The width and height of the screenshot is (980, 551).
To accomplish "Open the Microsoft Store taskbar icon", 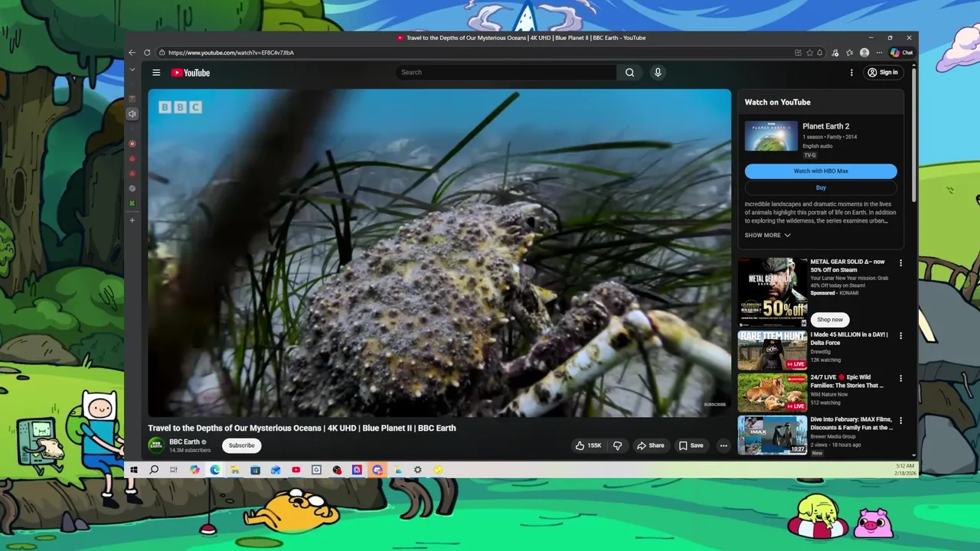I will [x=256, y=470].
